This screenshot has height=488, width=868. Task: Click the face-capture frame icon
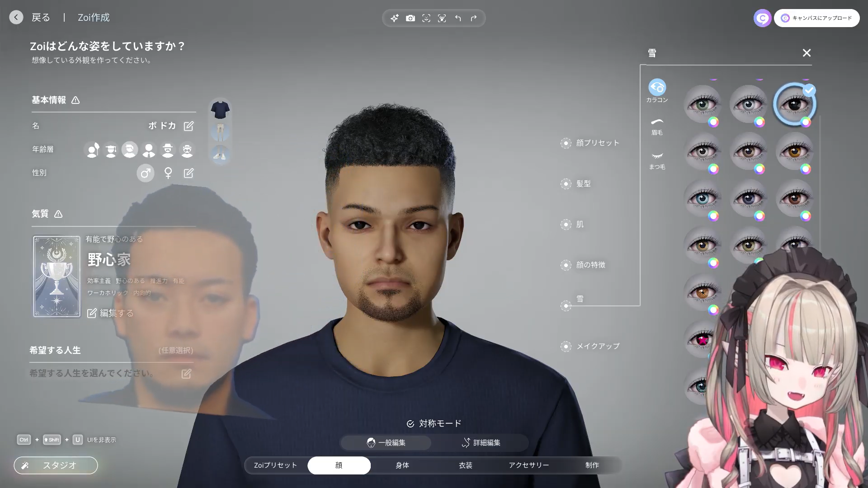pos(426,18)
